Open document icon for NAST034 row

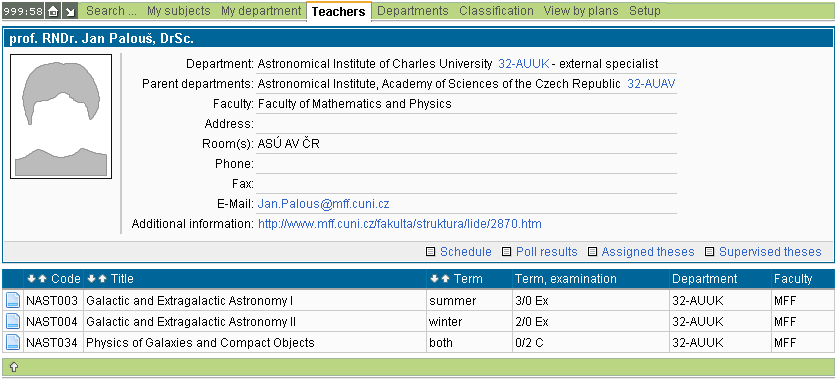click(13, 342)
